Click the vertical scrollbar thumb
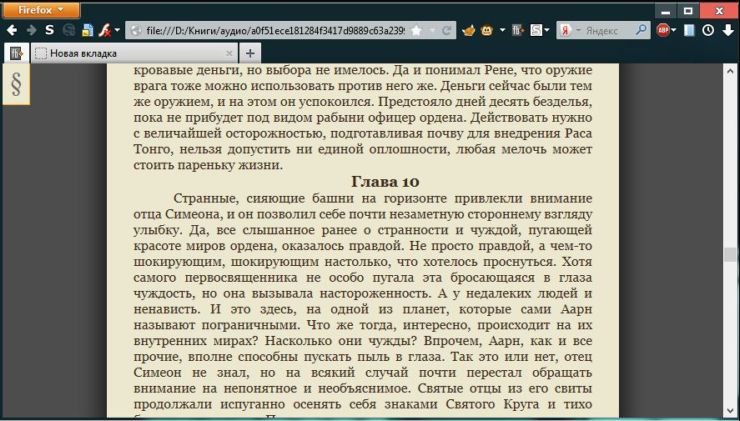 point(730,254)
